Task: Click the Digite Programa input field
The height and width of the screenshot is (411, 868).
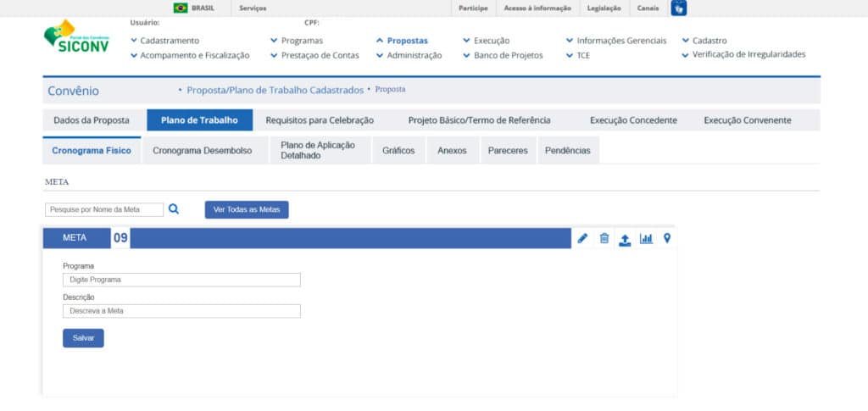Action: 181,280
